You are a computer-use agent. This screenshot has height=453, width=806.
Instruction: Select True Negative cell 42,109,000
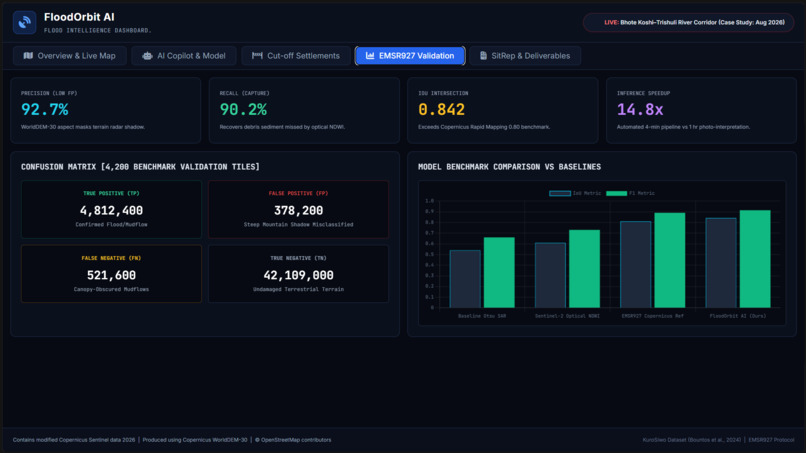coord(298,274)
